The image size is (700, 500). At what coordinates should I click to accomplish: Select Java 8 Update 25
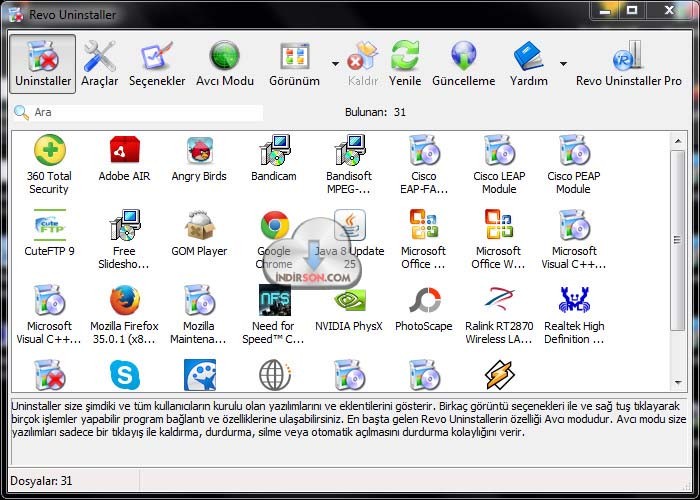pyautogui.click(x=350, y=240)
